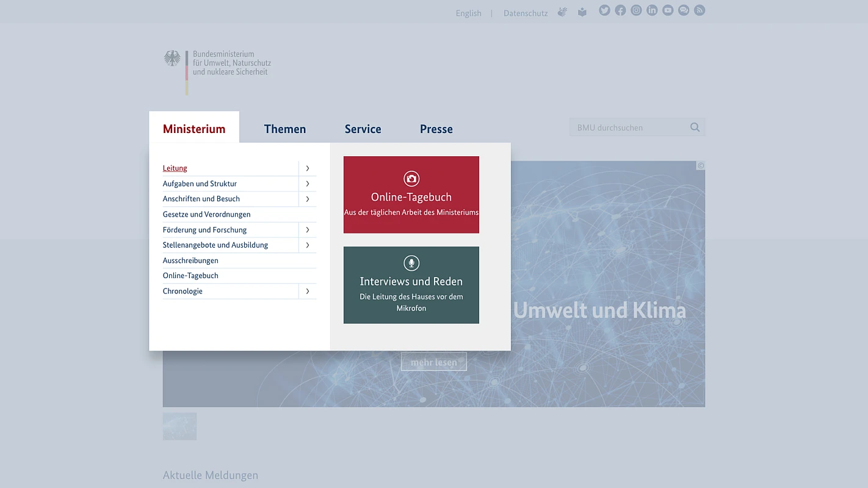Open the YouTube channel icon
The width and height of the screenshot is (868, 488).
pyautogui.click(x=668, y=10)
